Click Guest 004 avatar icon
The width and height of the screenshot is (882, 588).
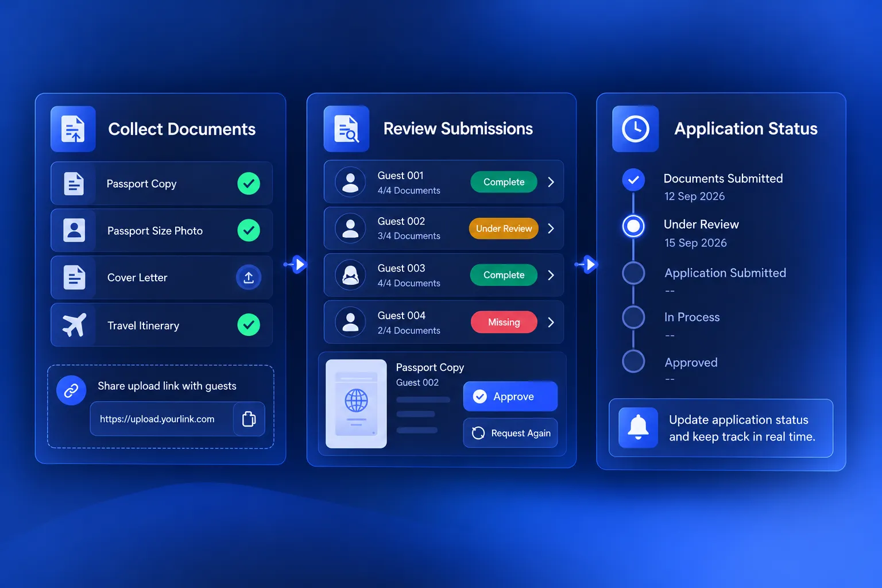click(x=350, y=322)
